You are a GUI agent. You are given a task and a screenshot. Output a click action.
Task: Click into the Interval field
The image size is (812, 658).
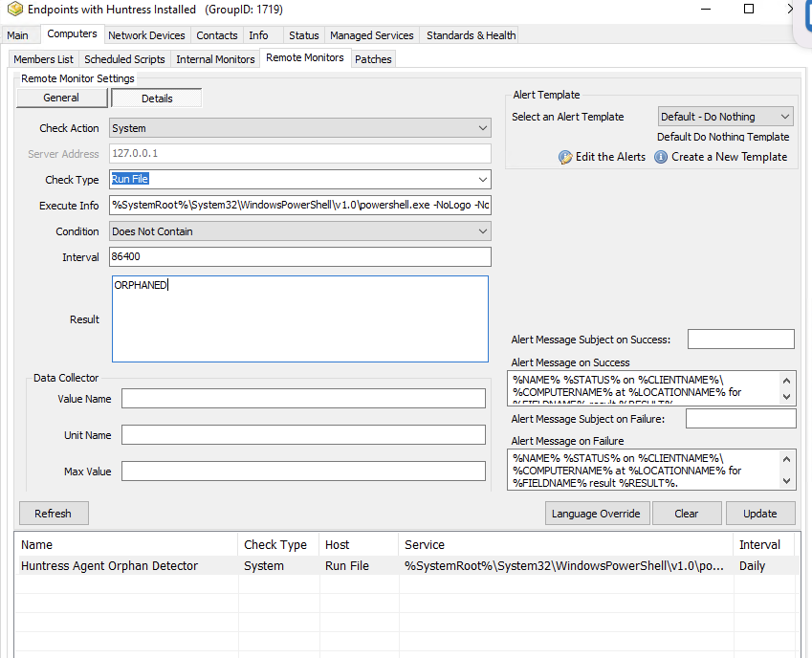pyautogui.click(x=300, y=256)
